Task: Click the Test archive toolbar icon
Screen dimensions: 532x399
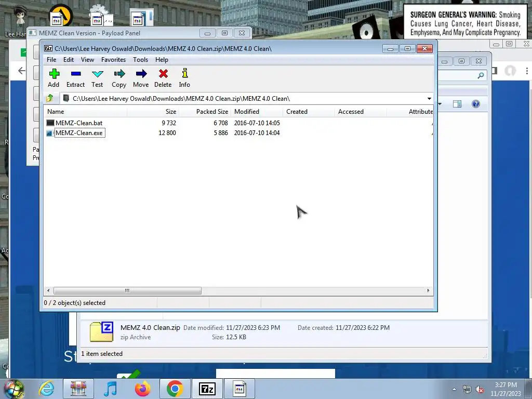Action: [x=97, y=78]
